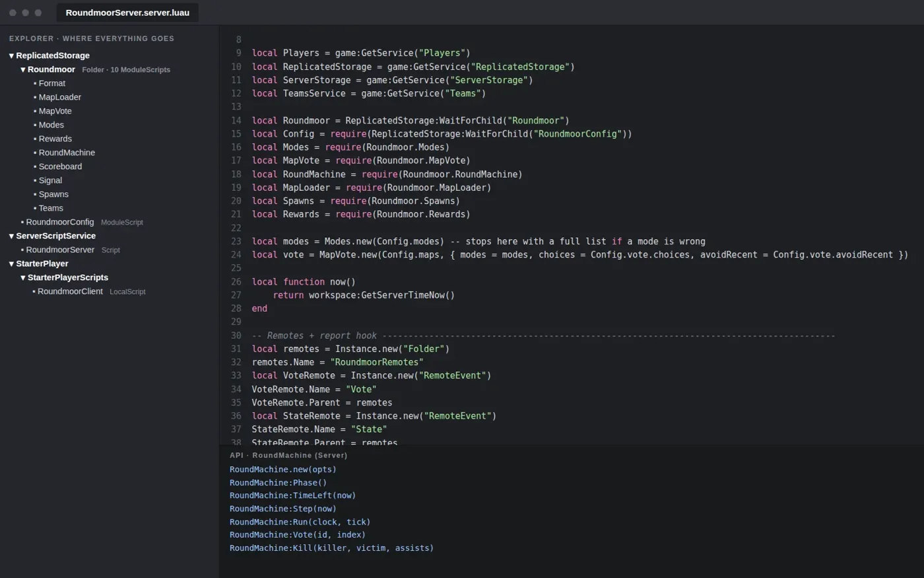924x578 pixels.
Task: Collapse the ServerScriptService node
Action: (x=11, y=236)
